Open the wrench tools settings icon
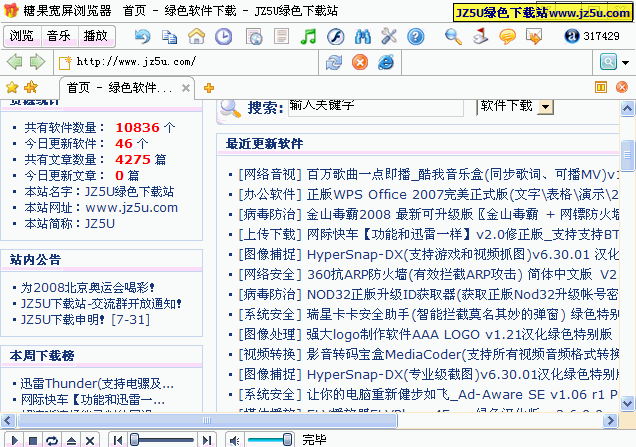636x447 pixels. (x=389, y=37)
